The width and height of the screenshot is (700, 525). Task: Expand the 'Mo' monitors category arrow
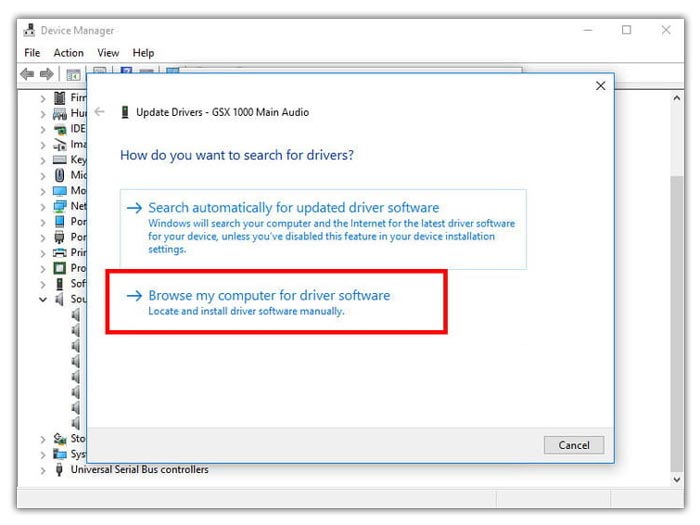(43, 192)
